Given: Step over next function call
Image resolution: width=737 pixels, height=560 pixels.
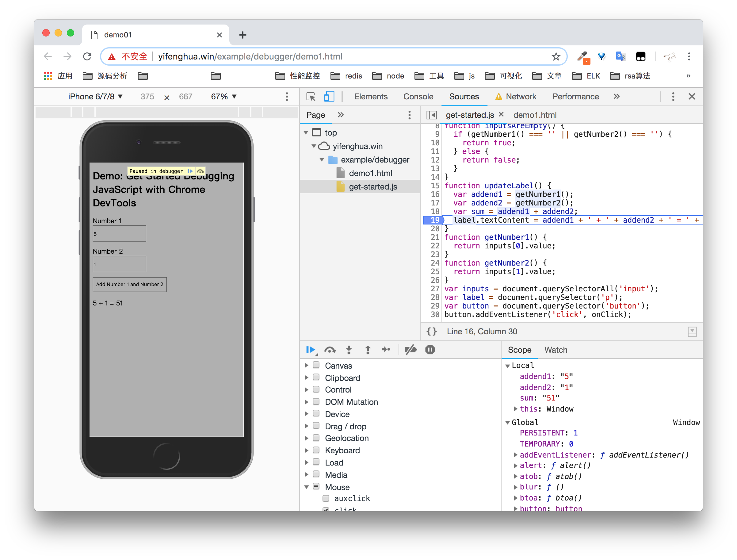Looking at the screenshot, I should (x=330, y=350).
